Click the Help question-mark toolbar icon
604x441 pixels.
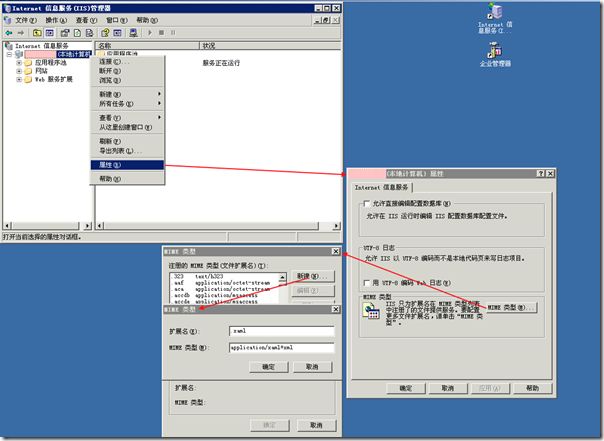click(x=105, y=33)
